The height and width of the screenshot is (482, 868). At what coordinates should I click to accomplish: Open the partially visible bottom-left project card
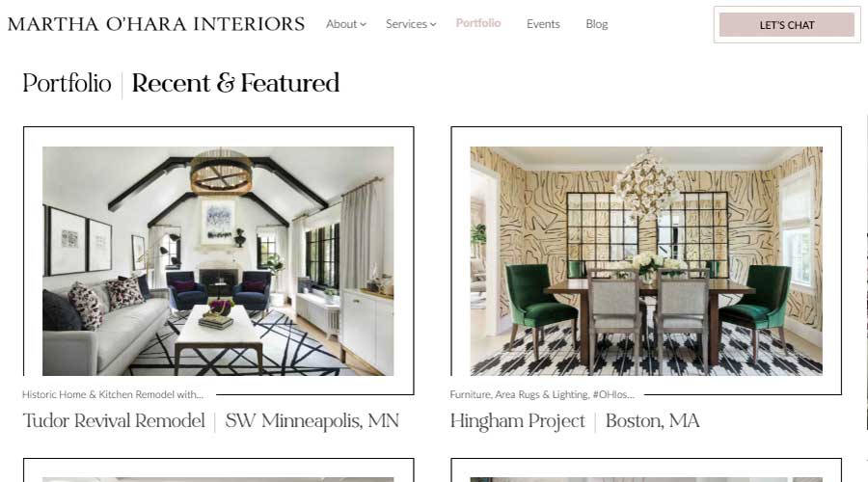pos(218,469)
